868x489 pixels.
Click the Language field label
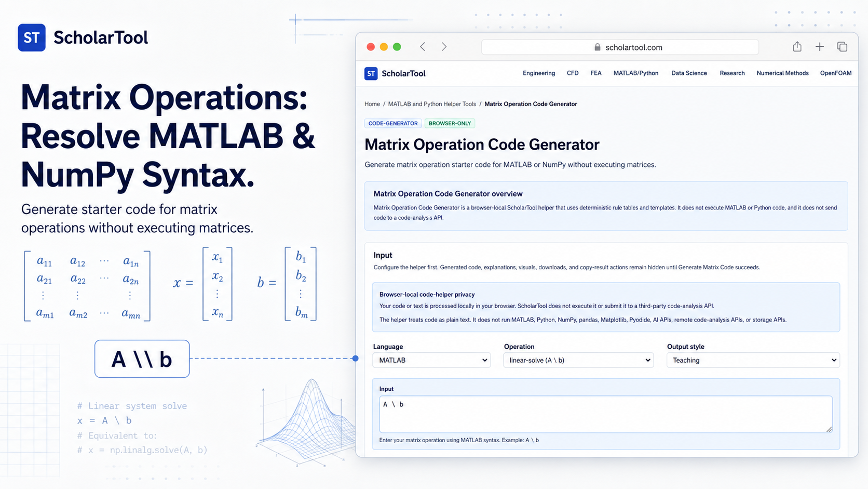pyautogui.click(x=388, y=347)
